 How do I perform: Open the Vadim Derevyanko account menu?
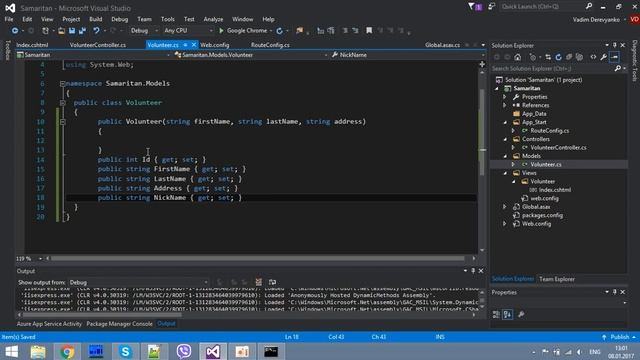coord(596,19)
